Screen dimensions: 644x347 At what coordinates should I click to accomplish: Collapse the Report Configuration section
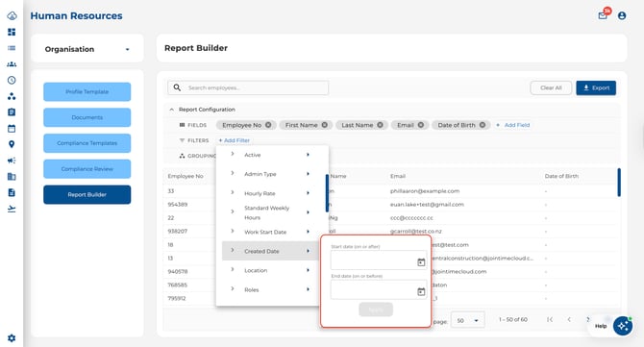[172, 110]
